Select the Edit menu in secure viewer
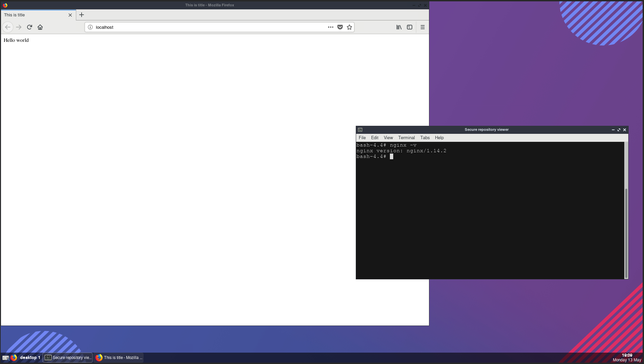This screenshot has height=364, width=644. tap(374, 137)
